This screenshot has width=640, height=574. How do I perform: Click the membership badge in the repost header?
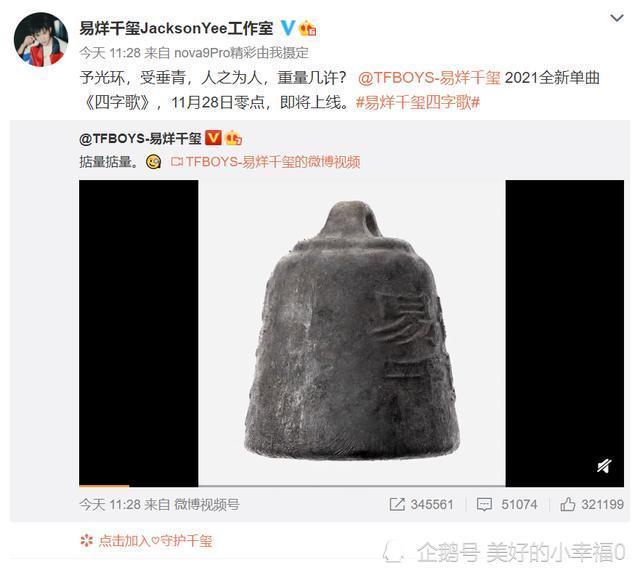click(x=234, y=138)
